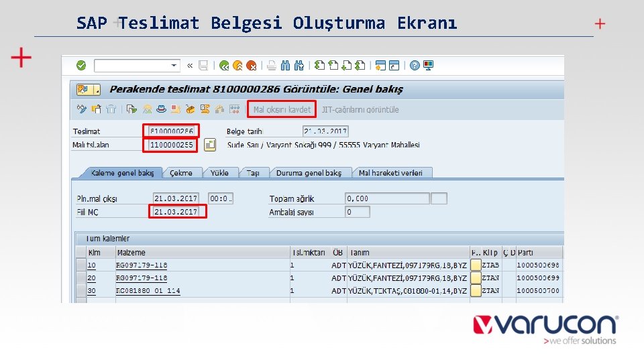Go to previous page icon

(333, 65)
